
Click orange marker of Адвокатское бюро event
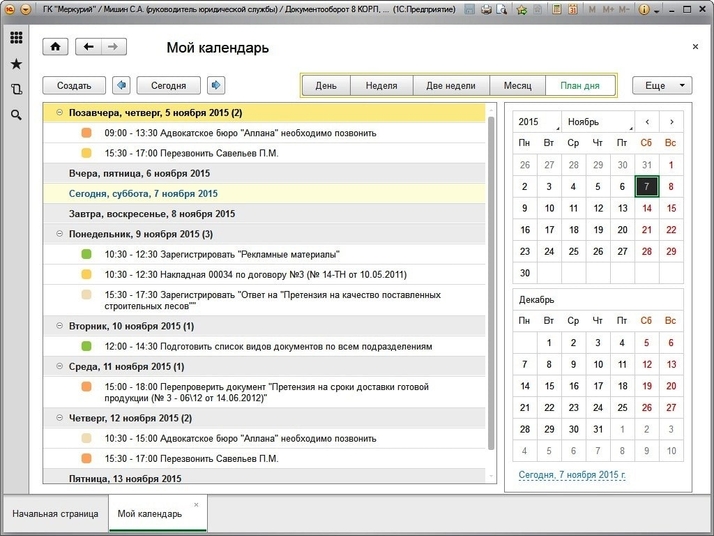tap(87, 133)
